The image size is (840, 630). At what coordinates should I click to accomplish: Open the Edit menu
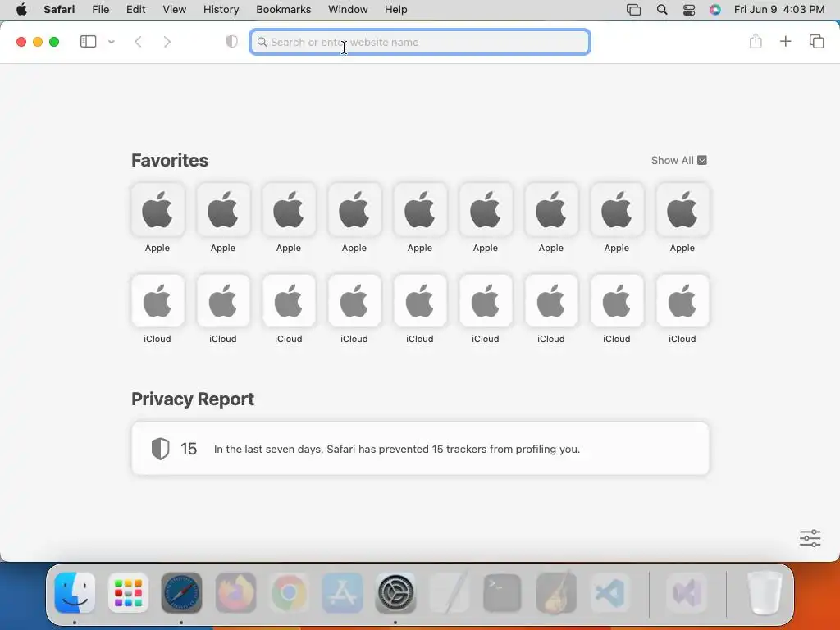click(x=135, y=10)
